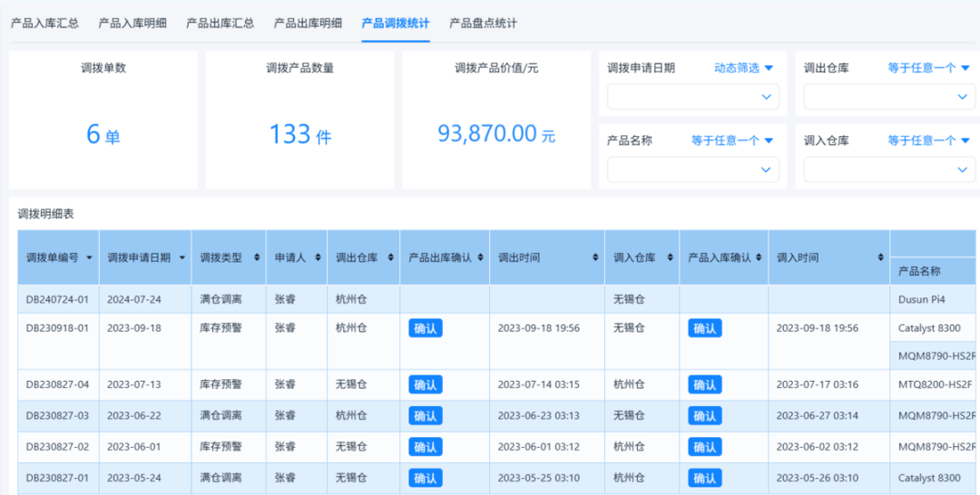Sort the 调拨类型 column

[257, 257]
